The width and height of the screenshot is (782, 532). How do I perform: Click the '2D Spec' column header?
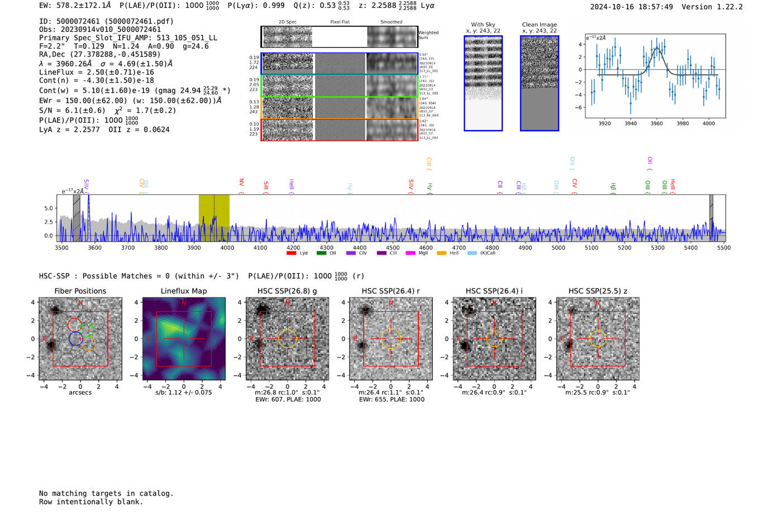[x=288, y=22]
